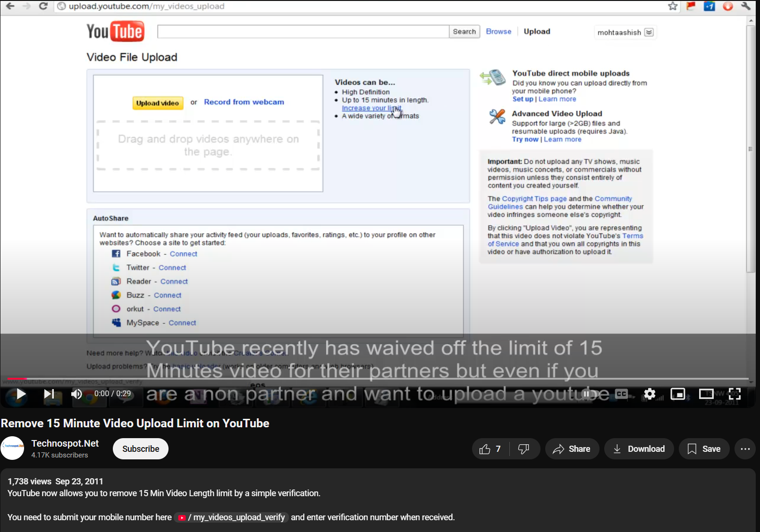Click the blue +1 extension icon
This screenshot has width=760, height=532.
point(709,6)
